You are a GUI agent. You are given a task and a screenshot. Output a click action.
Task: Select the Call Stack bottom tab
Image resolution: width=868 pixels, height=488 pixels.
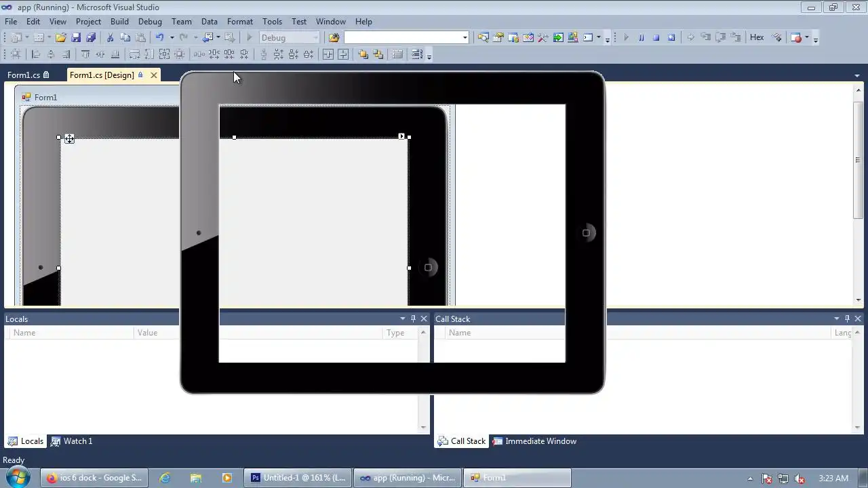pyautogui.click(x=462, y=441)
